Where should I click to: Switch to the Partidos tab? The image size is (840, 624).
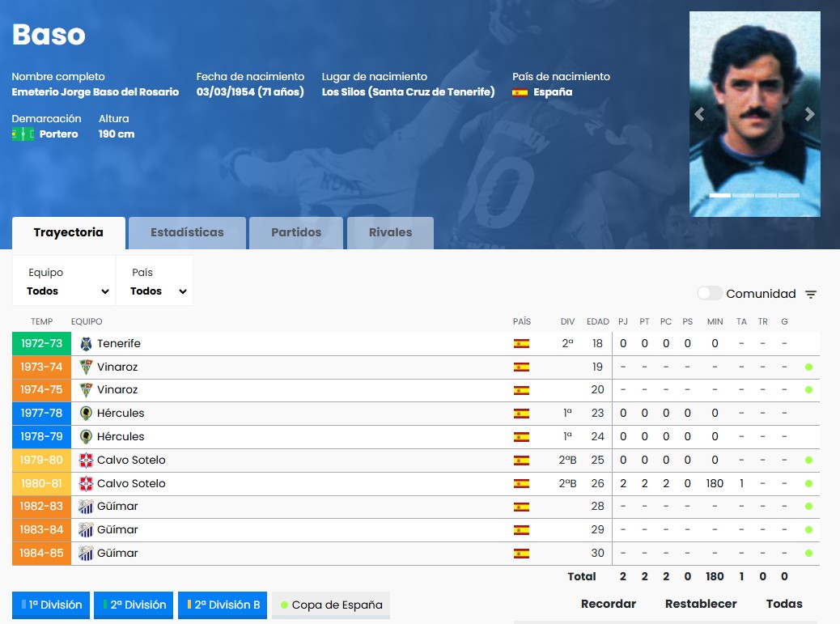[296, 233]
